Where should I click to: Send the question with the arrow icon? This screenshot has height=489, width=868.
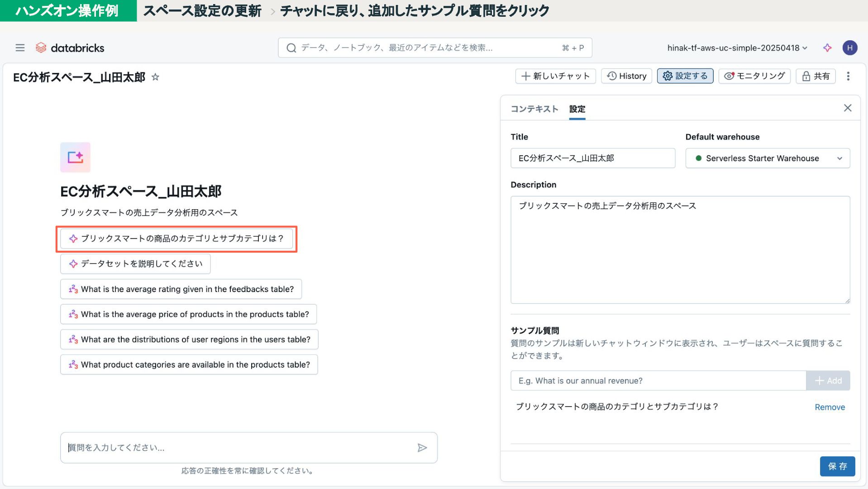click(422, 448)
